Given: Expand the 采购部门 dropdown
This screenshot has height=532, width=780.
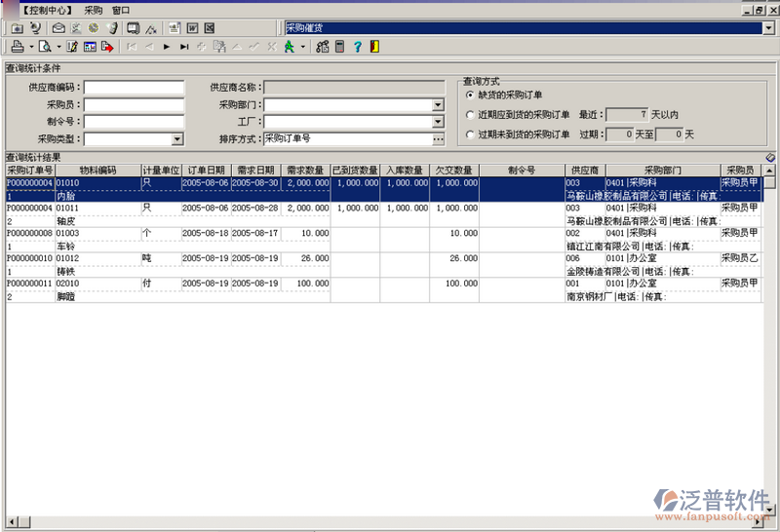Looking at the screenshot, I should click(x=439, y=105).
